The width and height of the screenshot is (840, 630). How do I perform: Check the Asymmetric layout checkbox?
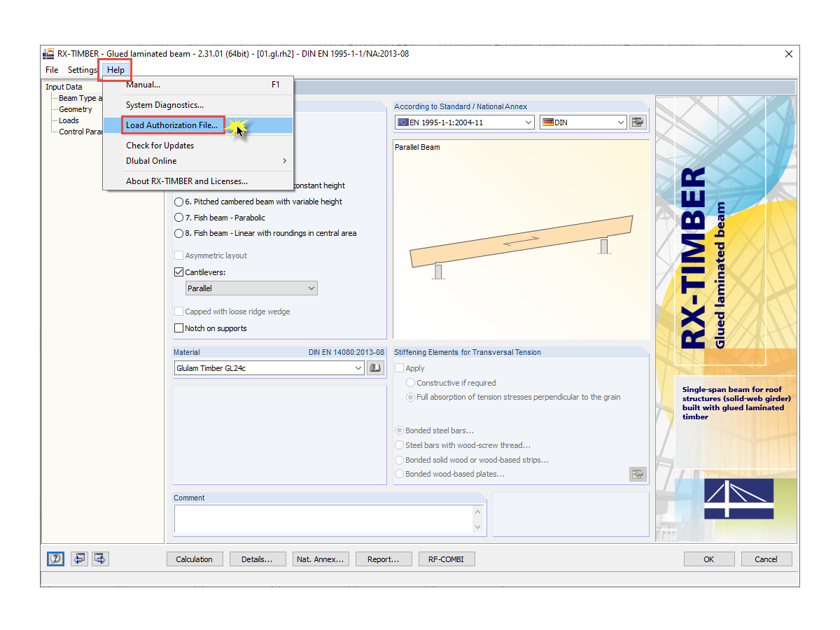tap(178, 255)
